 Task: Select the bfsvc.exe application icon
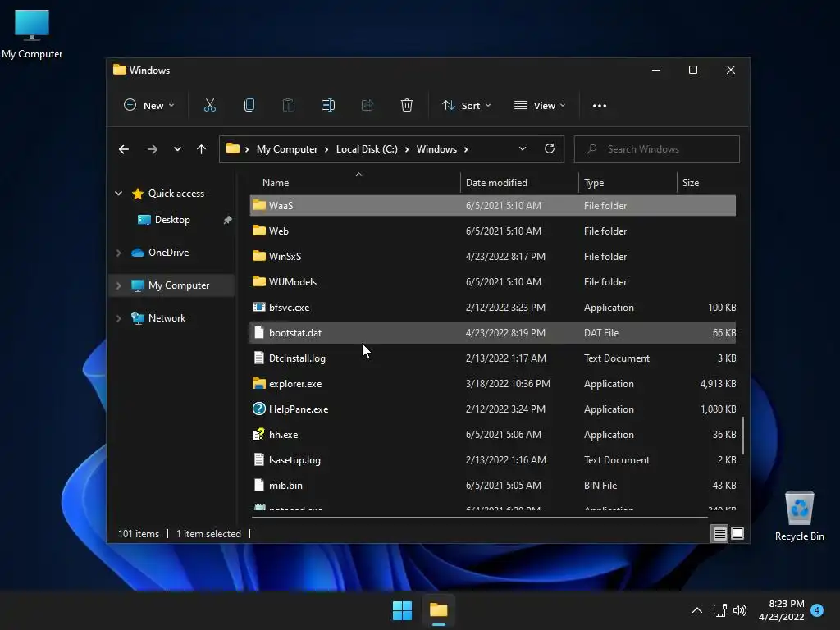click(x=258, y=308)
